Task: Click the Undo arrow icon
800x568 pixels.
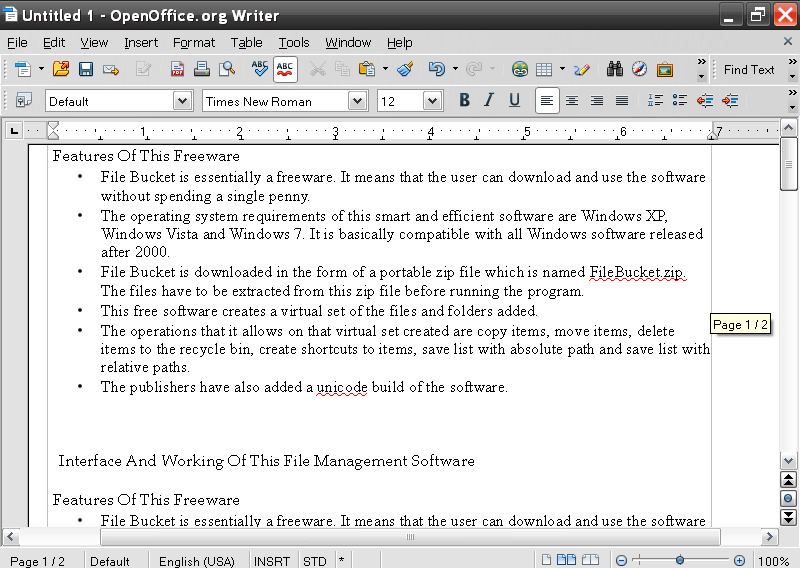Action: (437, 69)
